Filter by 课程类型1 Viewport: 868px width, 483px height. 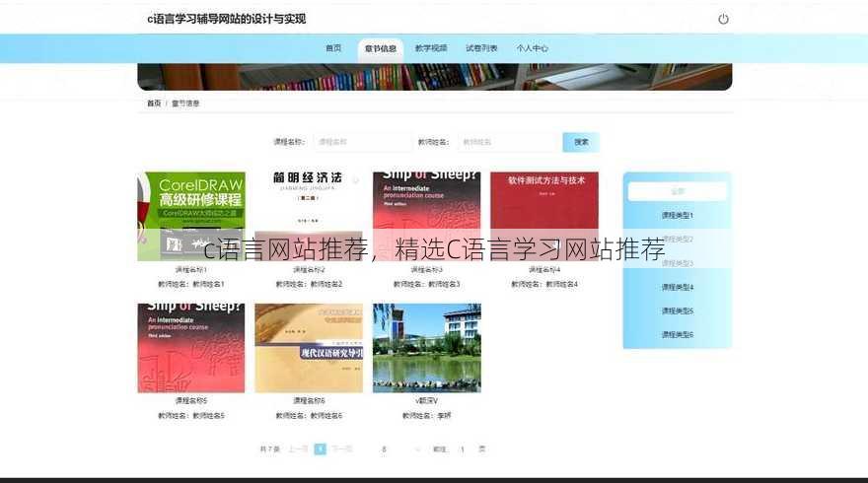click(x=677, y=215)
